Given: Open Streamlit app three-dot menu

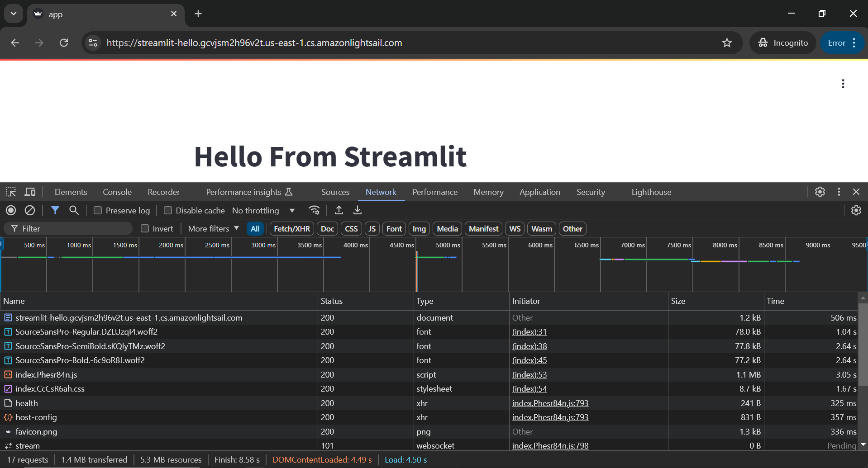Looking at the screenshot, I should click(x=843, y=84).
